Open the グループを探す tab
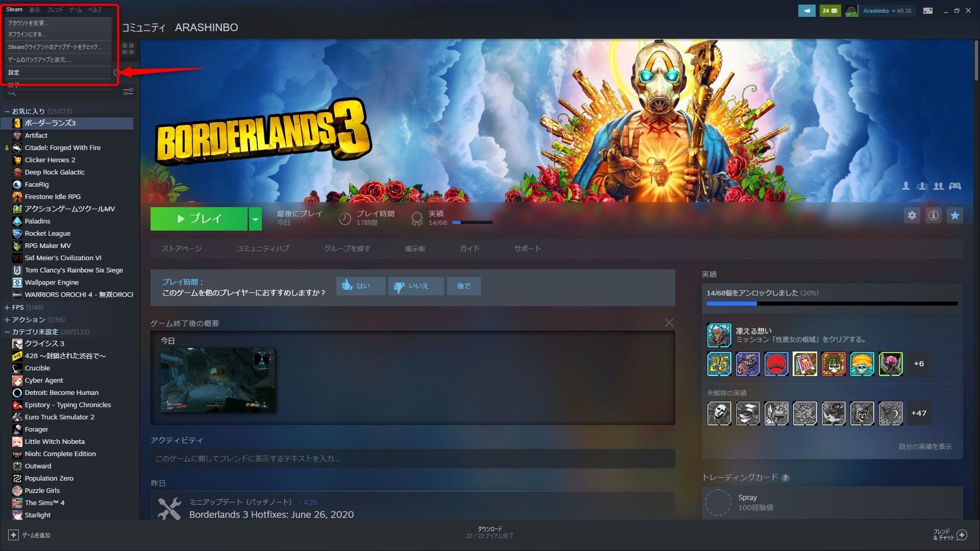This screenshot has height=551, width=980. coord(347,248)
